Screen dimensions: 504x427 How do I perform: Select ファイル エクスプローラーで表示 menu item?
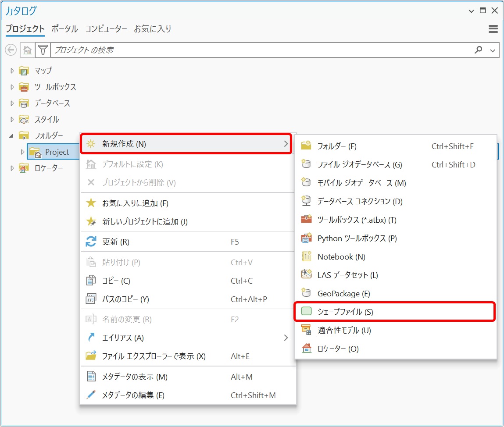point(154,356)
